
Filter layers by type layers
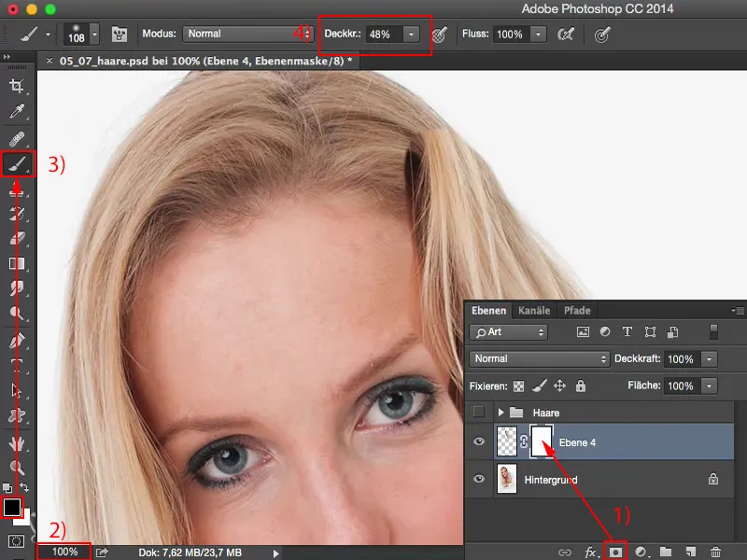coord(627,332)
